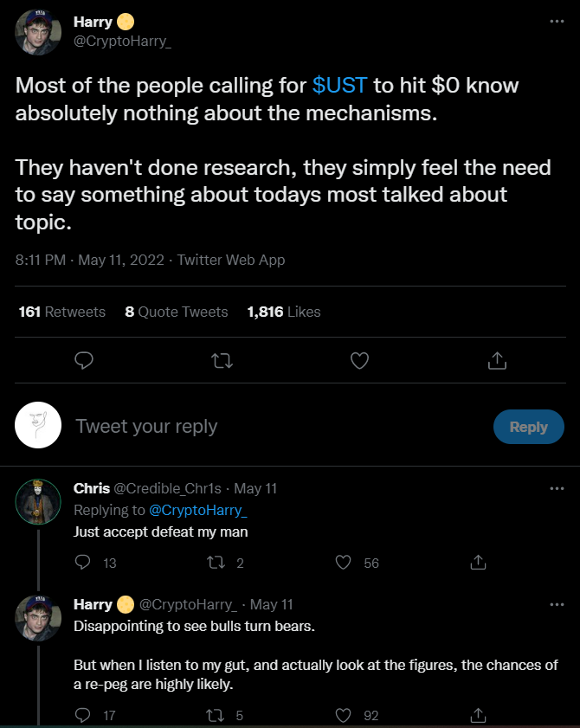This screenshot has height=728, width=580.
Task: Click the share icon on Chris's reply
Action: pyautogui.click(x=478, y=563)
